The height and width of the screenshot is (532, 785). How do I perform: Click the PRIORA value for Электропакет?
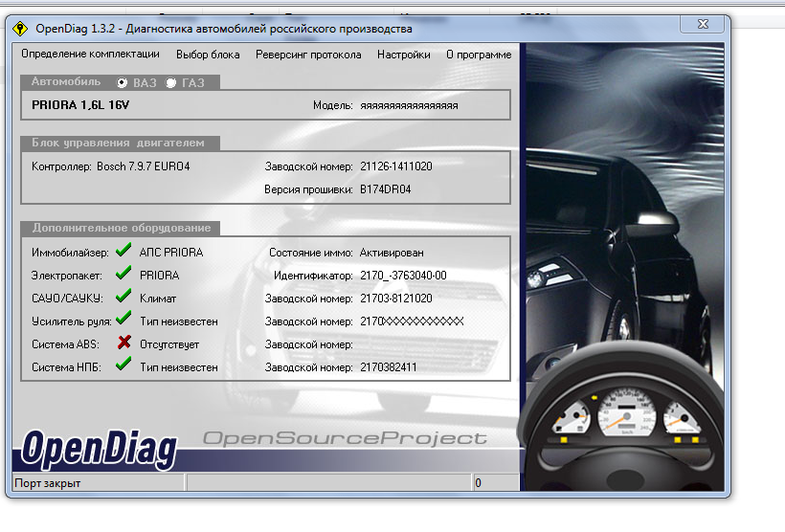point(159,276)
